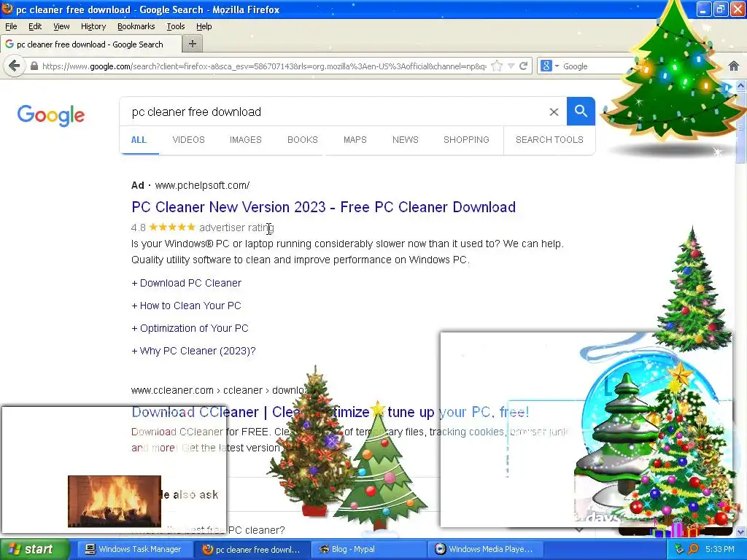Switch to the IMAGES results tab
Viewport: 747px width, 560px height.
click(x=246, y=139)
